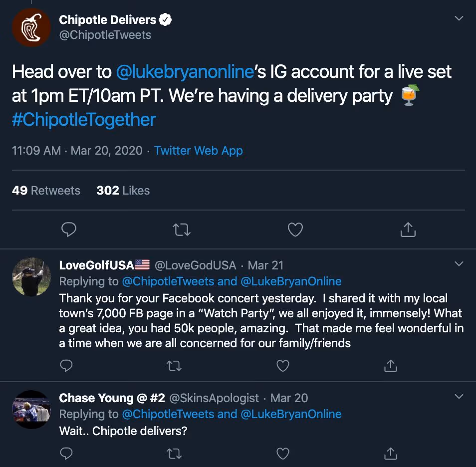Like the Chipotle Delivers main tweet
476x467 pixels.
pos(295,229)
